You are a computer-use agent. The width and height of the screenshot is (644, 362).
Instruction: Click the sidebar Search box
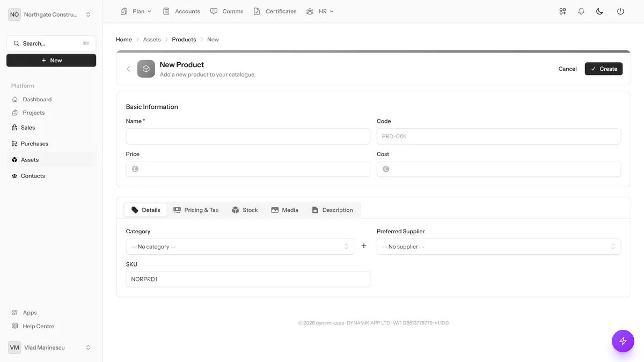click(51, 43)
